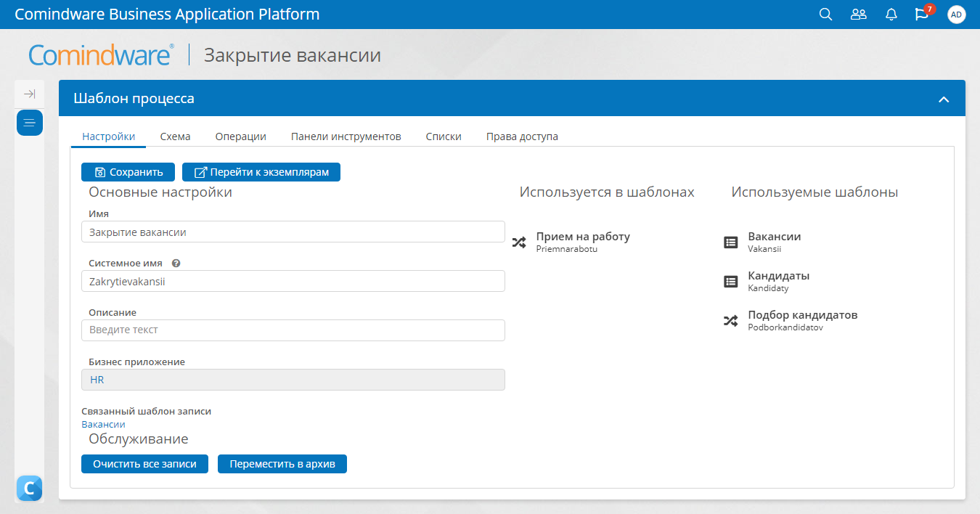Open the Кандидаты used template entry

pos(779,276)
